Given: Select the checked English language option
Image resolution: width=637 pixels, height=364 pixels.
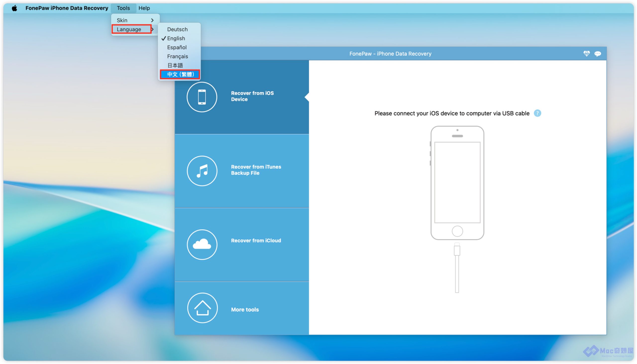Looking at the screenshot, I should click(x=176, y=38).
